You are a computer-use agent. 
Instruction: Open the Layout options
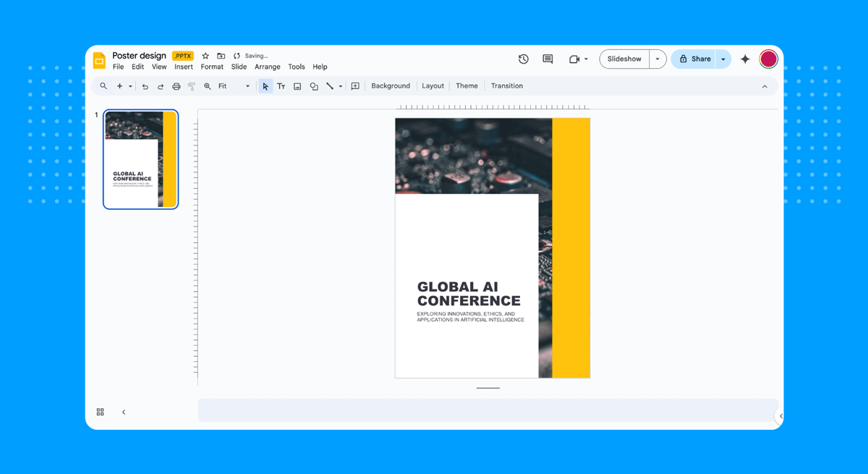click(433, 86)
